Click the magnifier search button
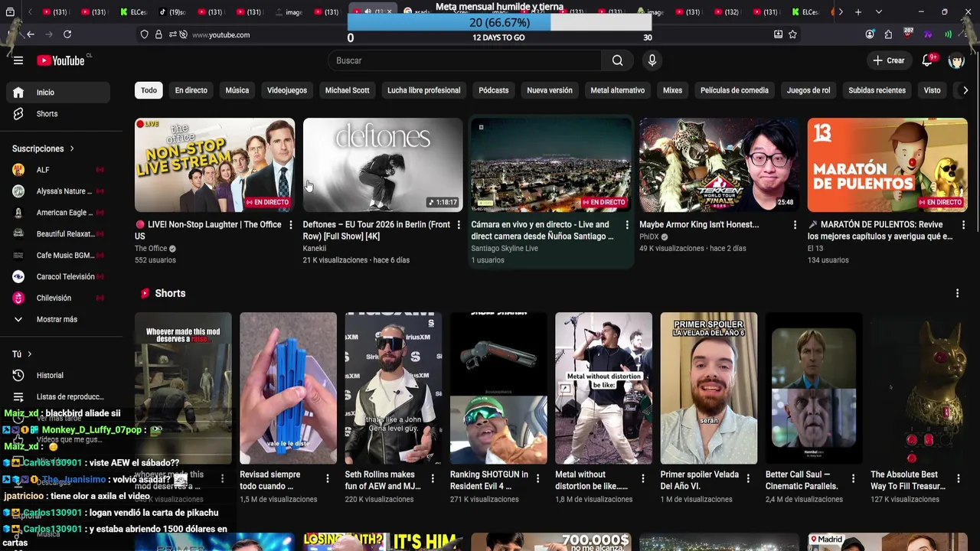 pos(617,60)
